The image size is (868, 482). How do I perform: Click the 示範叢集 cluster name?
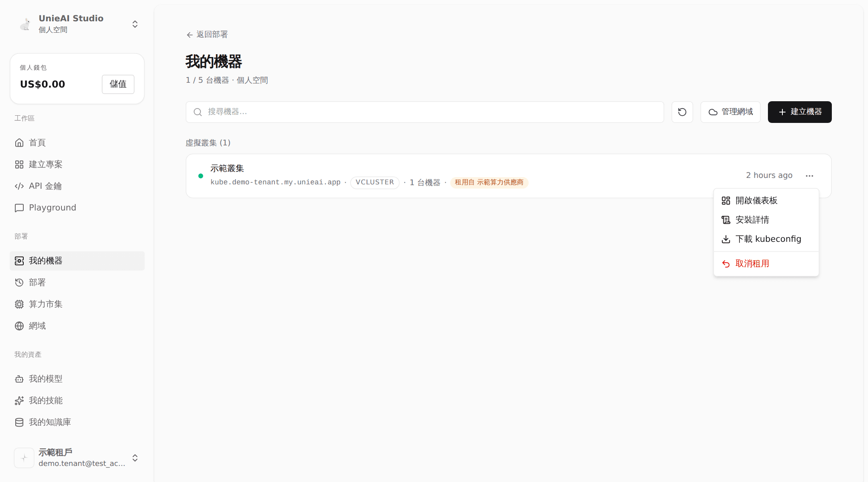(227, 168)
